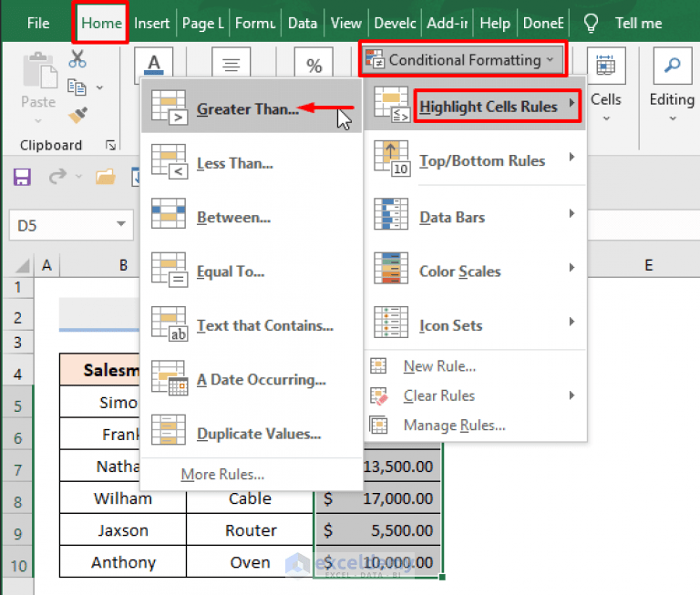Image resolution: width=700 pixels, height=595 pixels.
Task: Choose Between... rule
Action: point(252,218)
